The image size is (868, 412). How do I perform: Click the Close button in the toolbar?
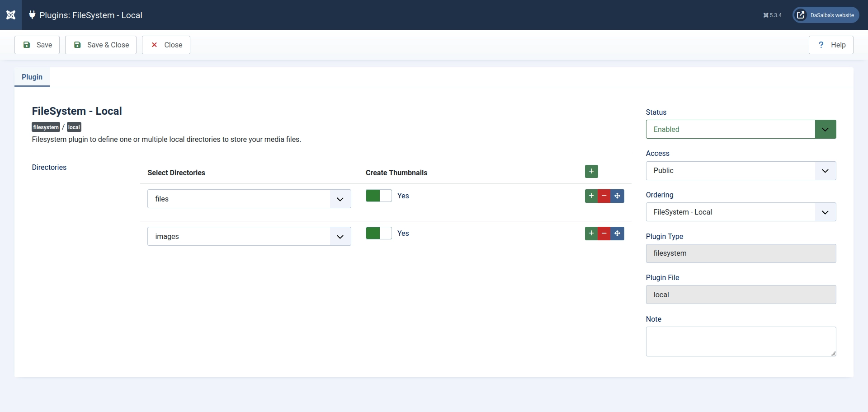point(165,45)
